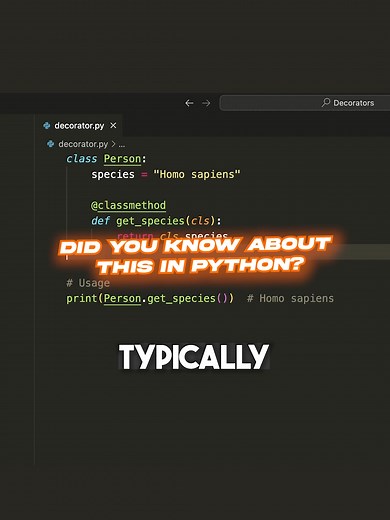
Task: Select decorator.py in the breadcrumb
Action: pos(83,144)
